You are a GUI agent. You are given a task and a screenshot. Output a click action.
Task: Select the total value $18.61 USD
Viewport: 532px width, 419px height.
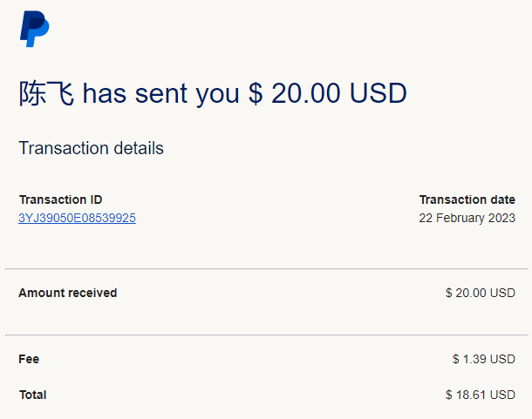click(x=481, y=395)
